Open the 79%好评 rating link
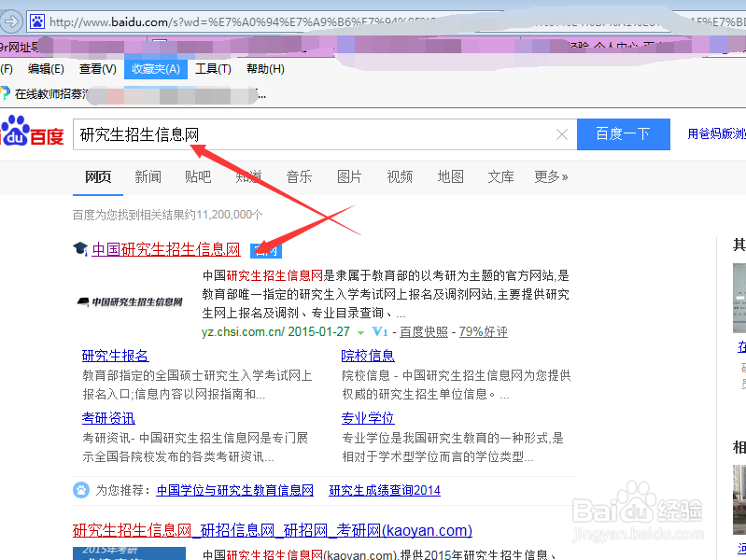Viewport: 746px width, 560px height. tap(484, 331)
